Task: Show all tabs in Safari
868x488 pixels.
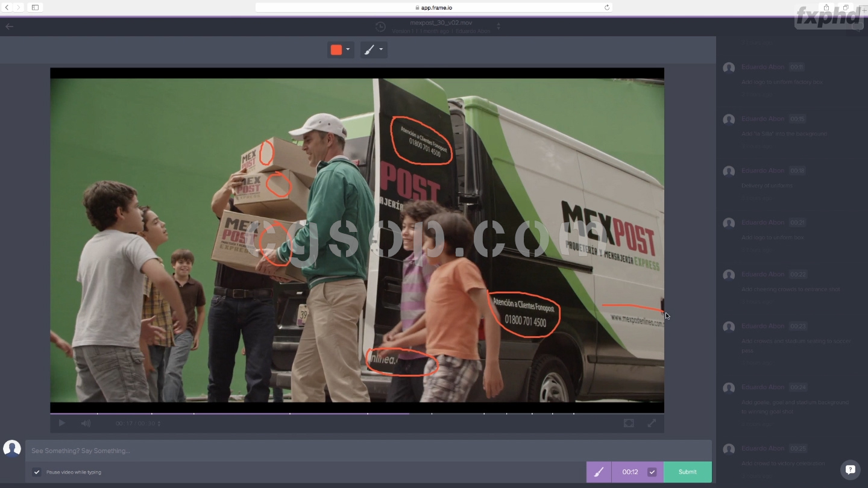Action: [846, 7]
